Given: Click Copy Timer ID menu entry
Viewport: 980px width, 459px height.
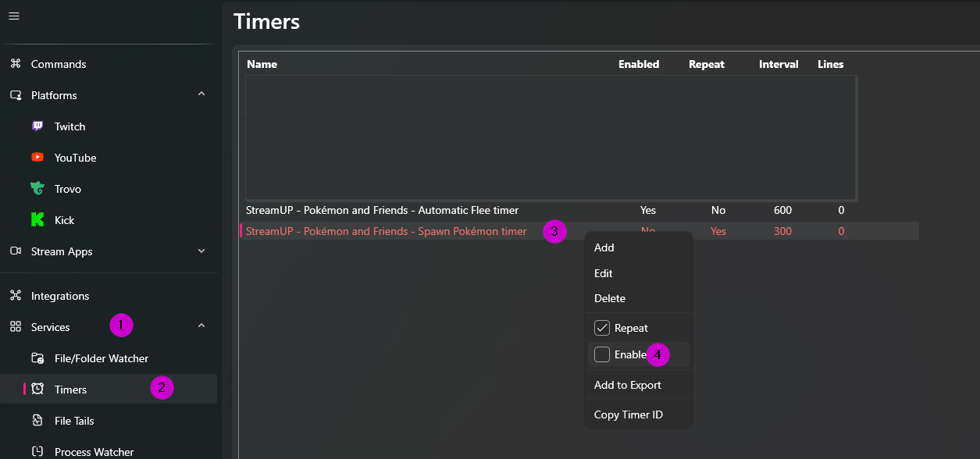Looking at the screenshot, I should [x=628, y=415].
